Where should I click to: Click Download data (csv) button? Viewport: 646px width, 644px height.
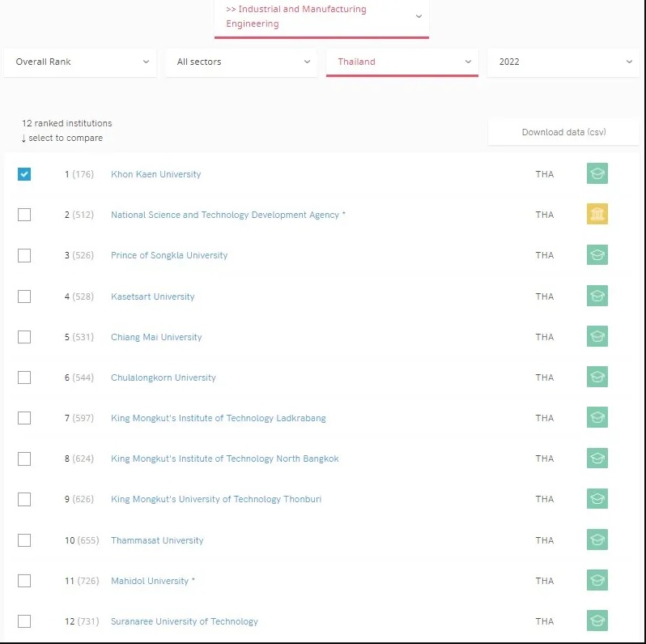(563, 132)
